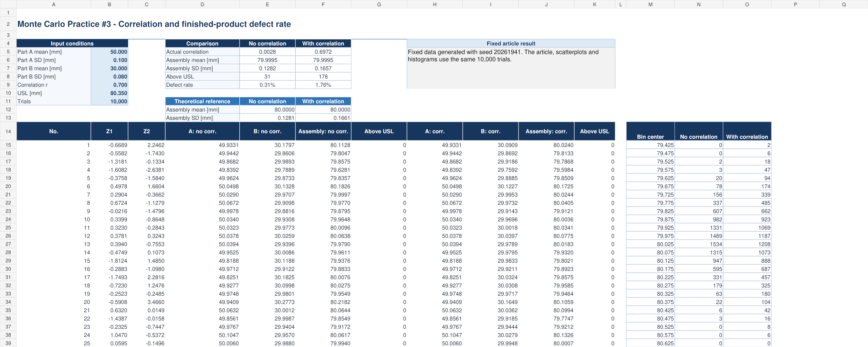868x347 pixels.
Task: Select bin center 80.025 cell
Action: pos(650,244)
